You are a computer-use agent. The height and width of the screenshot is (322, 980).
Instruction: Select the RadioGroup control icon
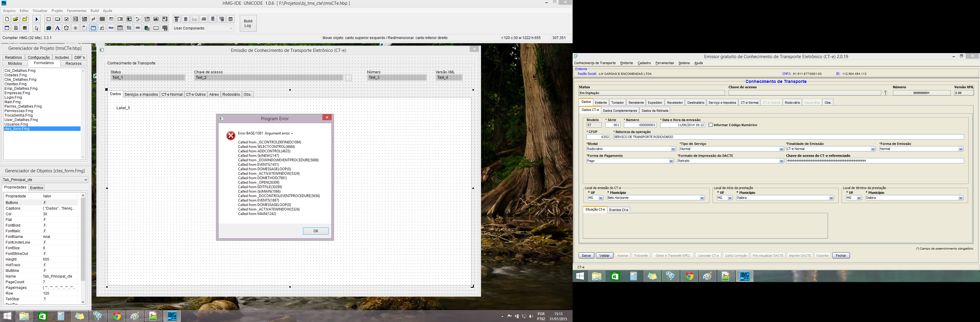(x=75, y=28)
